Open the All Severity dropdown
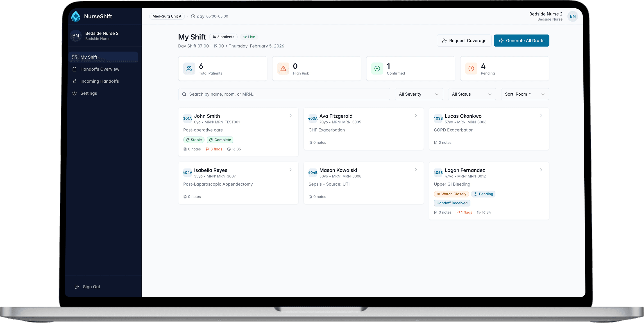 pos(419,94)
